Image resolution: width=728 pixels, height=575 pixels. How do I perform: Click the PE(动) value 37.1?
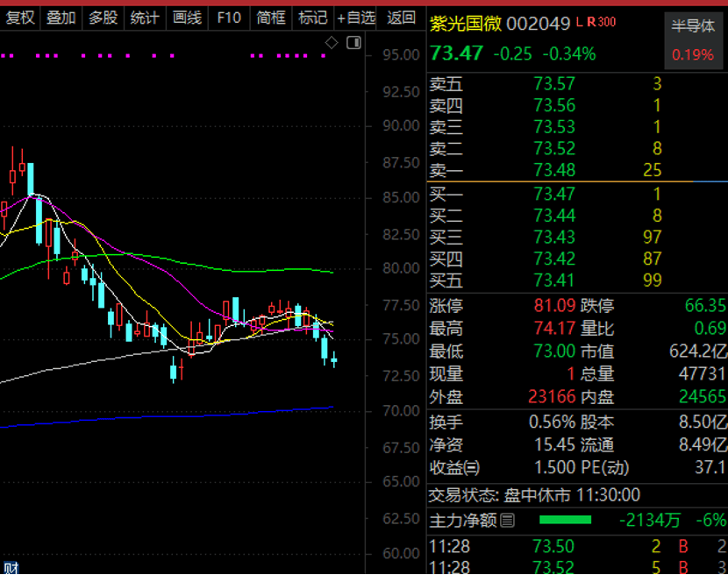(x=710, y=467)
